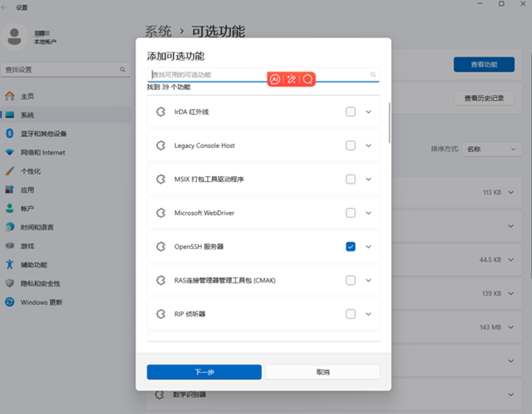This screenshot has height=414, width=532.
Task: Expand MSIX 打包工具驱动程序 details chevron
Action: point(369,179)
